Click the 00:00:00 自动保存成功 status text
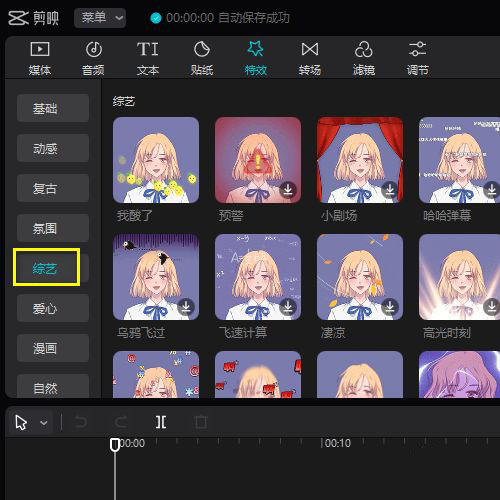500x500 pixels. [228, 18]
